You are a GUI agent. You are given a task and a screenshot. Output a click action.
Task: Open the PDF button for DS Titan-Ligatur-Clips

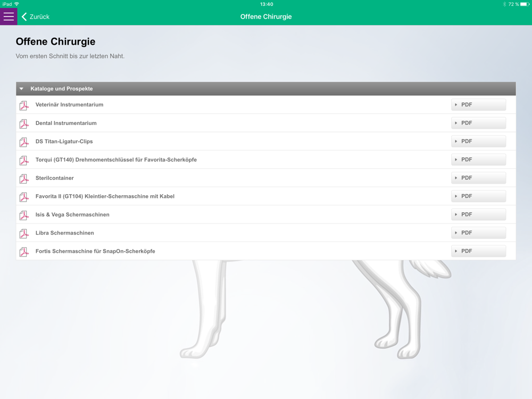tap(478, 141)
